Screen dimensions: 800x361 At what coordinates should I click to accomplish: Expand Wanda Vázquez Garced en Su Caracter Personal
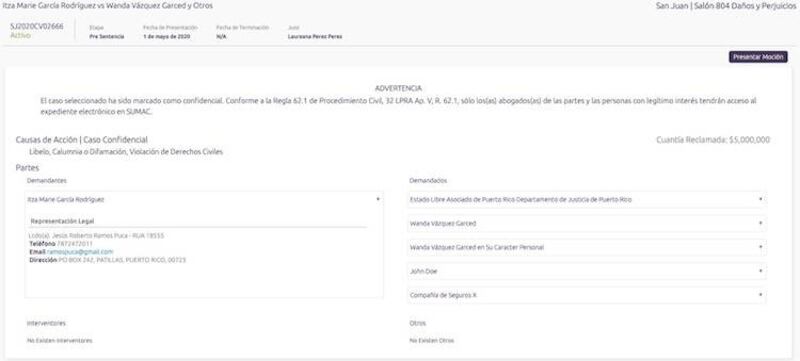pos(587,247)
